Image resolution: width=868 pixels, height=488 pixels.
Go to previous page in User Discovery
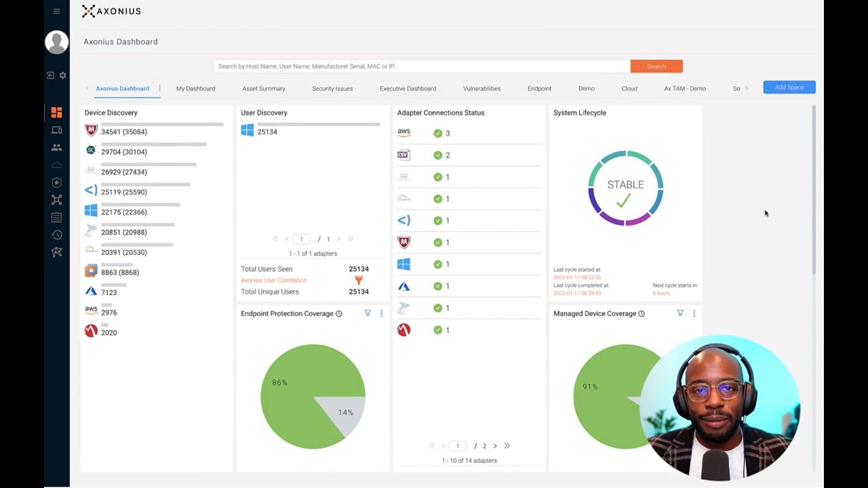288,239
